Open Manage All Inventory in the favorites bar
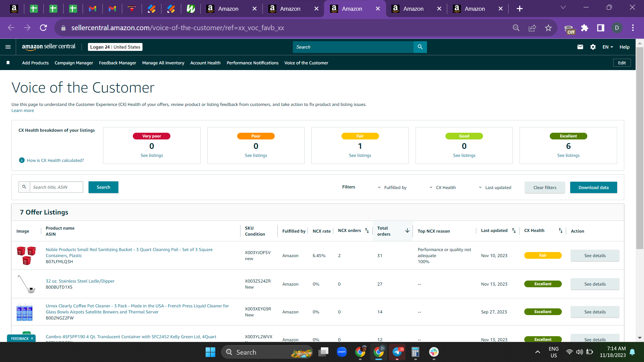This screenshot has width=644, height=362. click(x=163, y=63)
